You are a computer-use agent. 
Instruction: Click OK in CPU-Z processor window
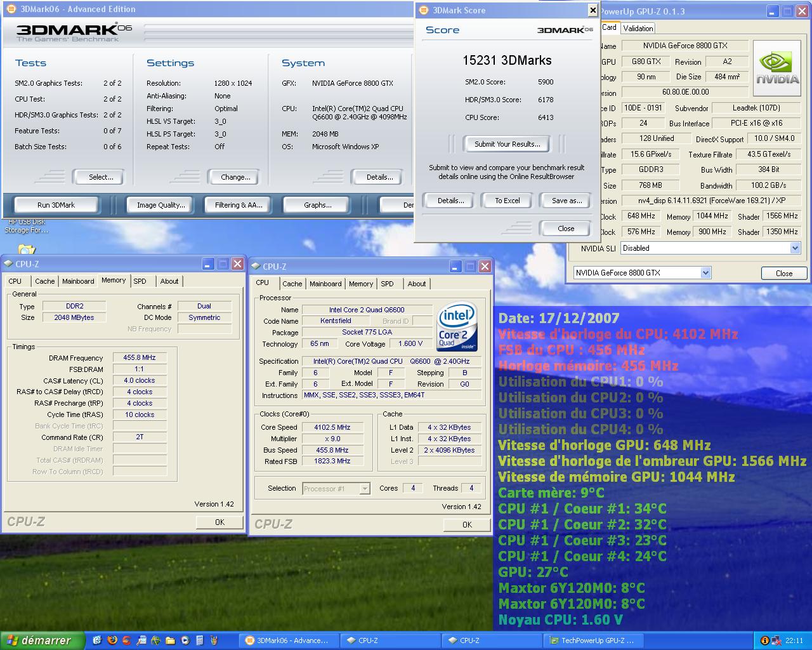[x=467, y=525]
